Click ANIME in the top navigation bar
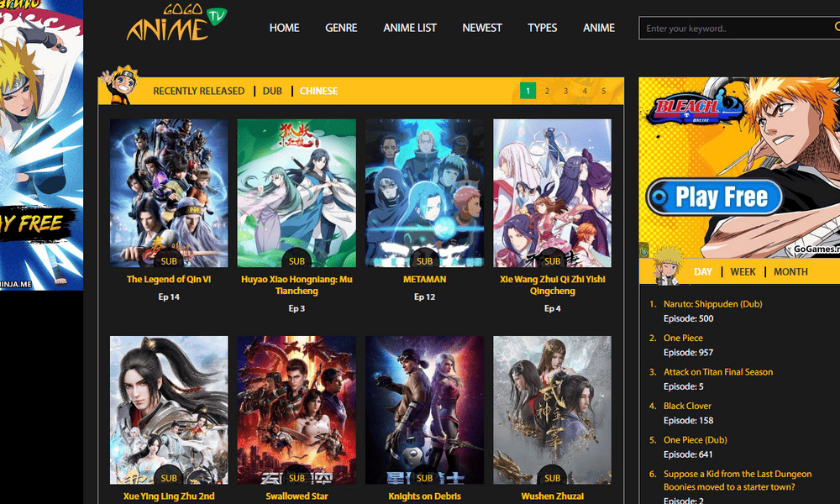The image size is (840, 504). (599, 28)
